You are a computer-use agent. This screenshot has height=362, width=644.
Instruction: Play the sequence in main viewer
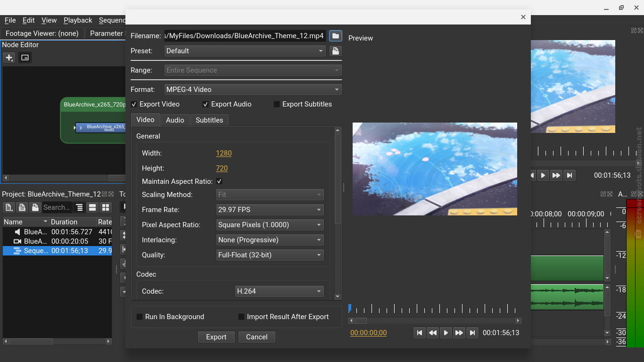543,175
